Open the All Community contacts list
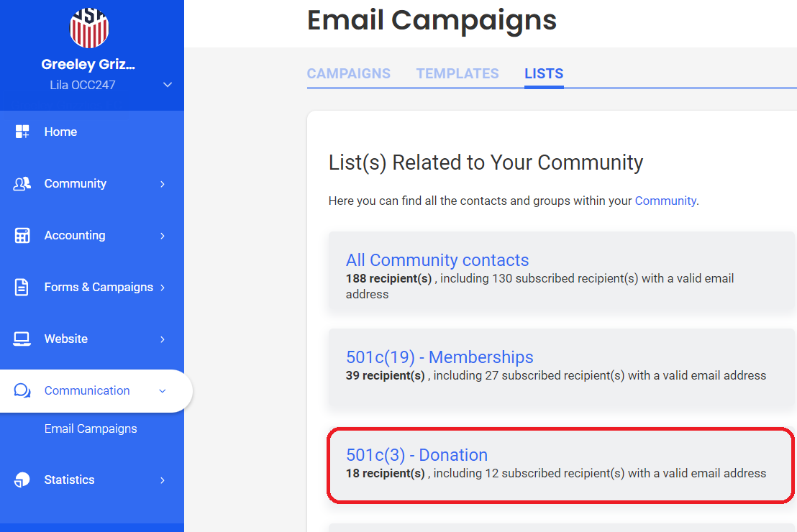Image resolution: width=797 pixels, height=532 pixels. click(x=437, y=260)
